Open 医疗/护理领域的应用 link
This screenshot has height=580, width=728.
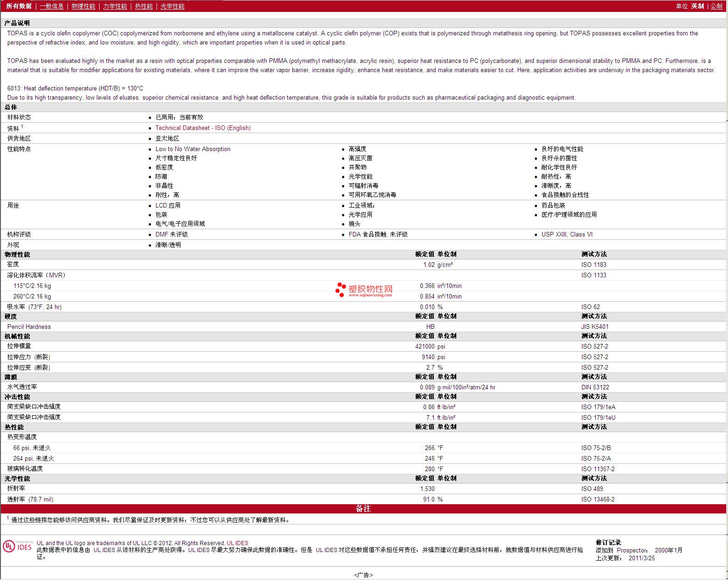[569, 214]
